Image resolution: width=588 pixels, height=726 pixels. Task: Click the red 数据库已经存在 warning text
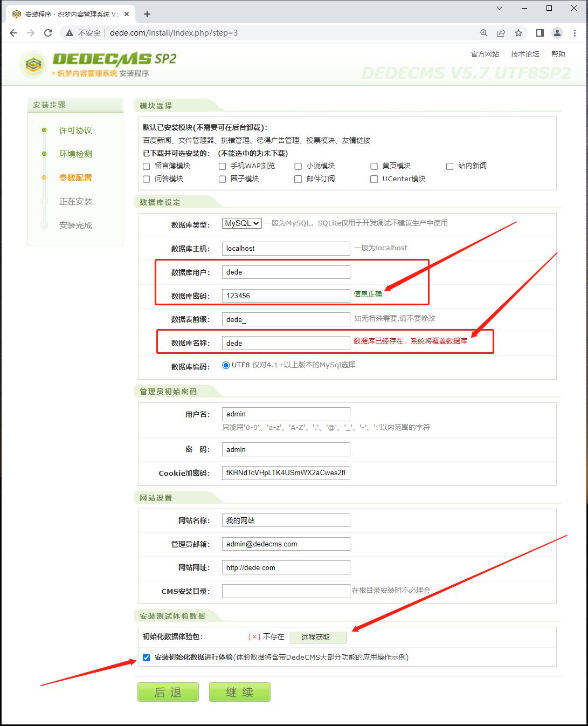(x=411, y=341)
